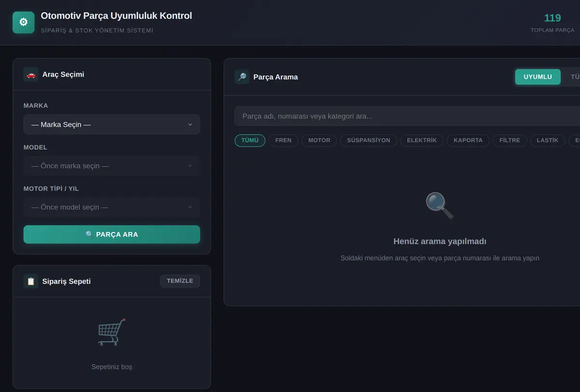Screen dimensions: 580x392
Task: Filter by SÜSPANSİYON category
Action: (369, 140)
